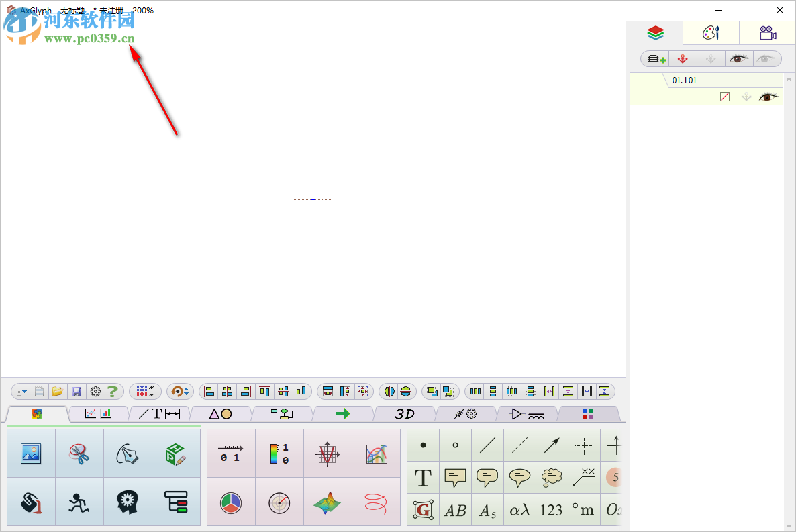
Task: Switch to the palette style tab
Action: [711, 34]
